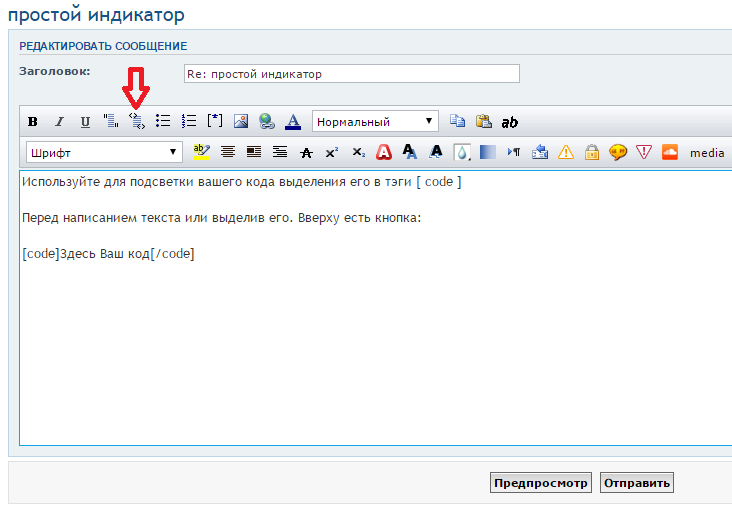Open the water drop color dropdown

tap(462, 152)
